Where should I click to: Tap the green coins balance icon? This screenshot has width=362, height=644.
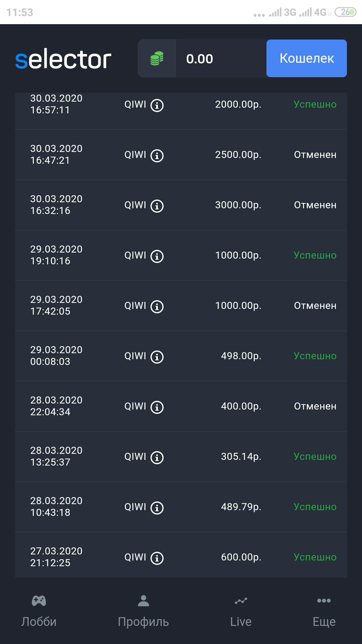click(157, 58)
